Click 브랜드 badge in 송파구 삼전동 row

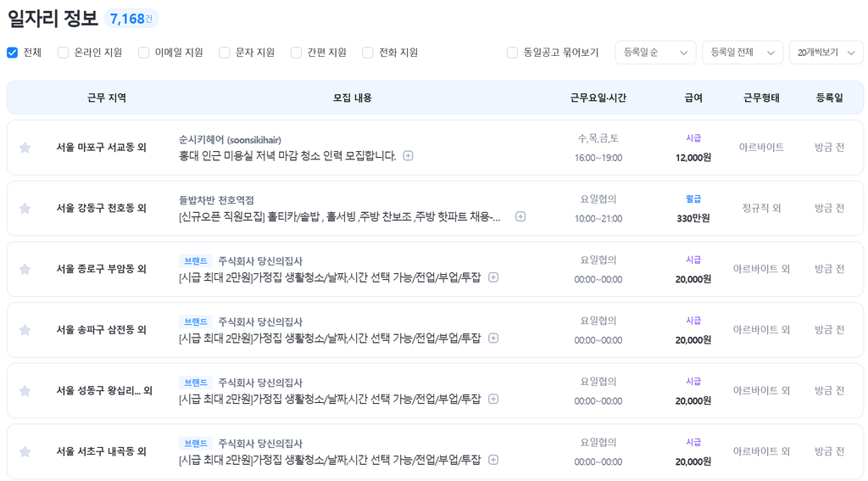pos(196,322)
